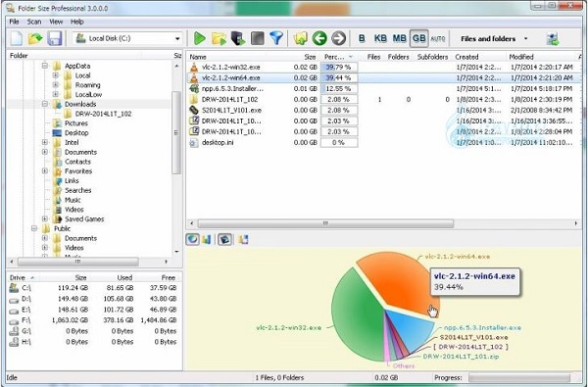
Task: Click the VLC cone icon of vlc-2.1.2-win32.exe
Action: tap(194, 68)
